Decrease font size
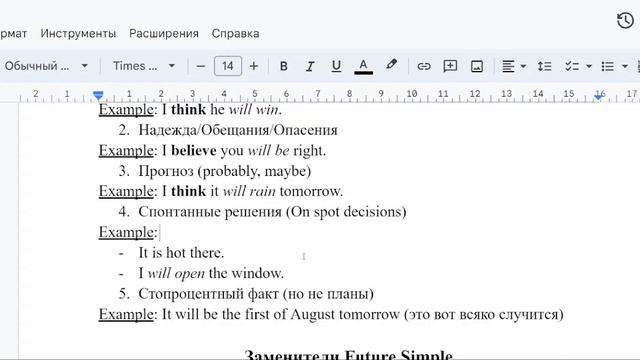The height and width of the screenshot is (360, 640). click(x=200, y=66)
